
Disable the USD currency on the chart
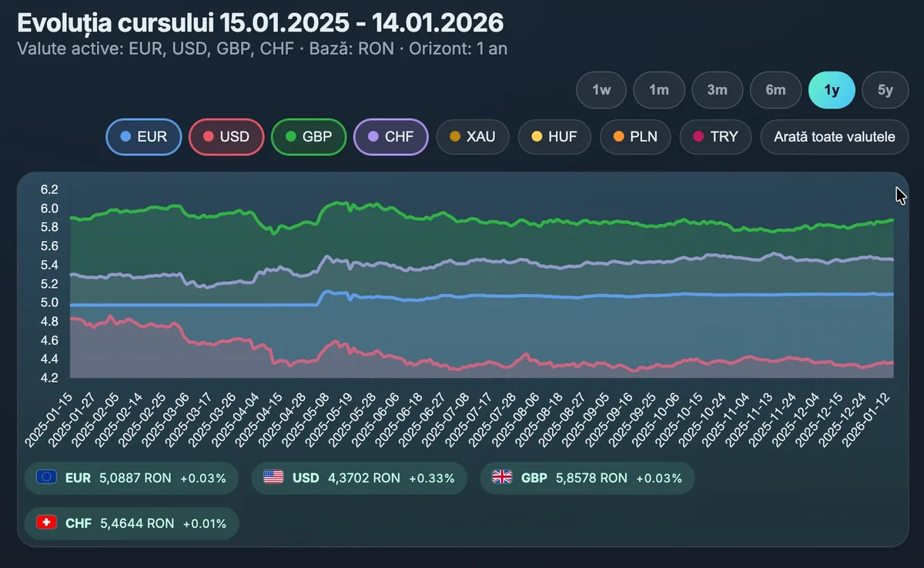point(226,137)
